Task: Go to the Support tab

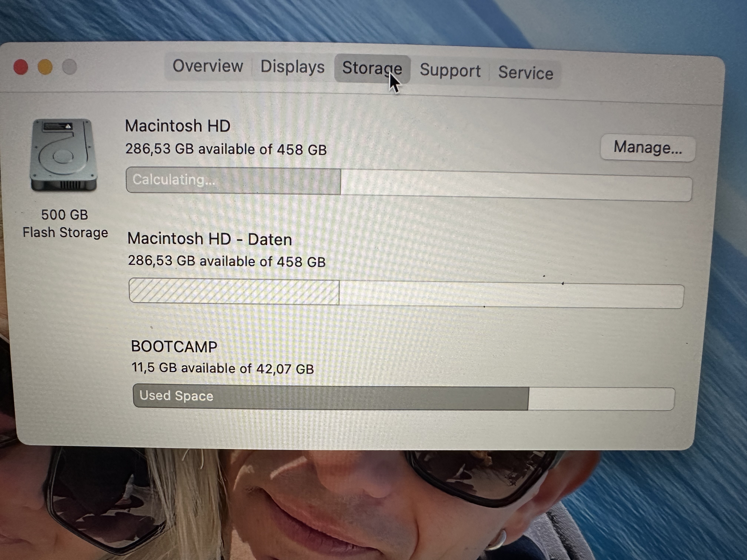Action: 450,71
